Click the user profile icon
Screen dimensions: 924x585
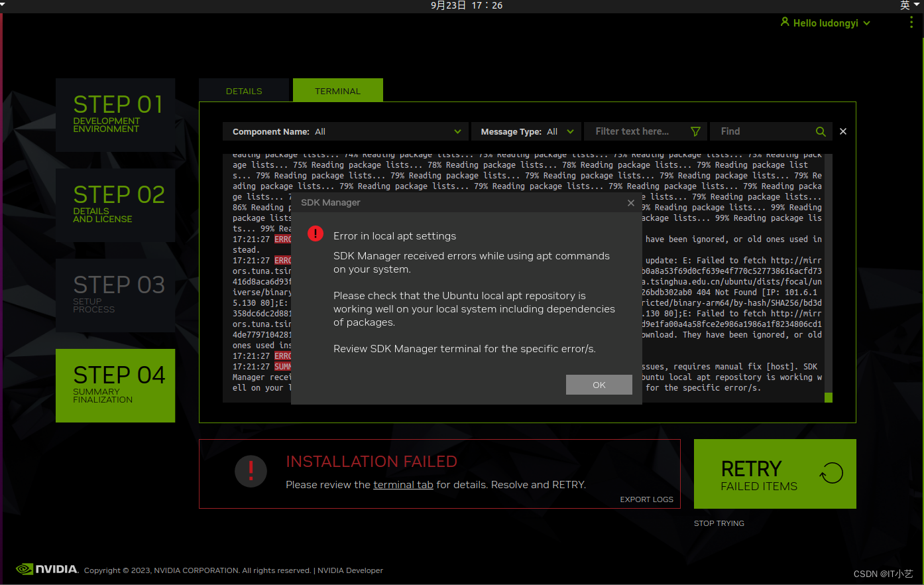coord(785,22)
